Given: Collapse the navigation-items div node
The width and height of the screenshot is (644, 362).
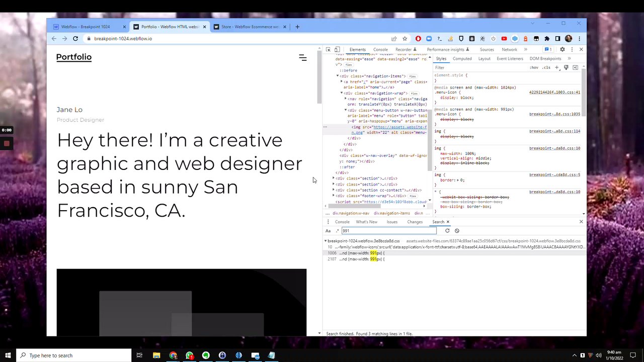Looking at the screenshot, I should coord(338,76).
